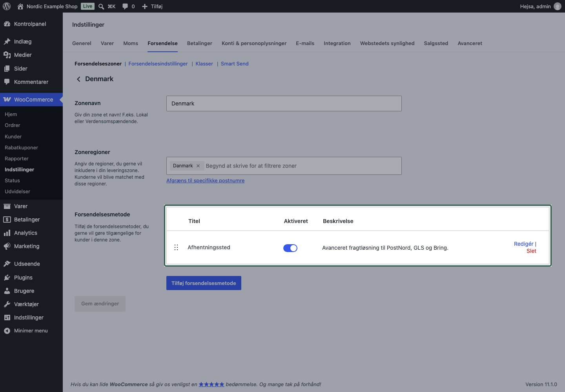This screenshot has height=392, width=565.
Task: Click the Zonenavn text field
Action: (x=284, y=103)
